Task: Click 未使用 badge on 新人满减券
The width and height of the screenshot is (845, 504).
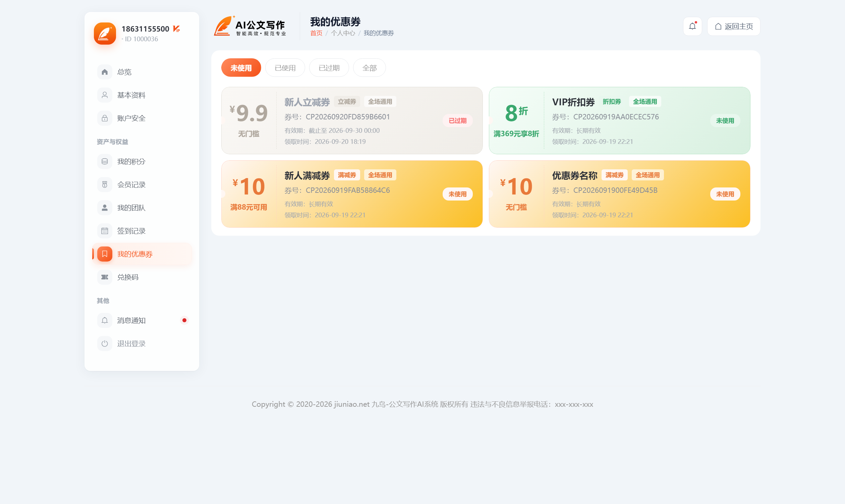Action: coord(457,194)
